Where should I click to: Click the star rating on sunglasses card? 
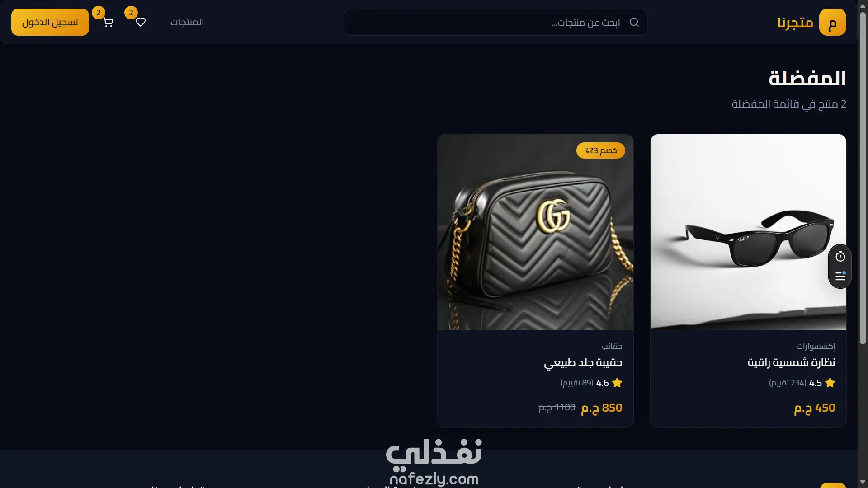coord(830,383)
